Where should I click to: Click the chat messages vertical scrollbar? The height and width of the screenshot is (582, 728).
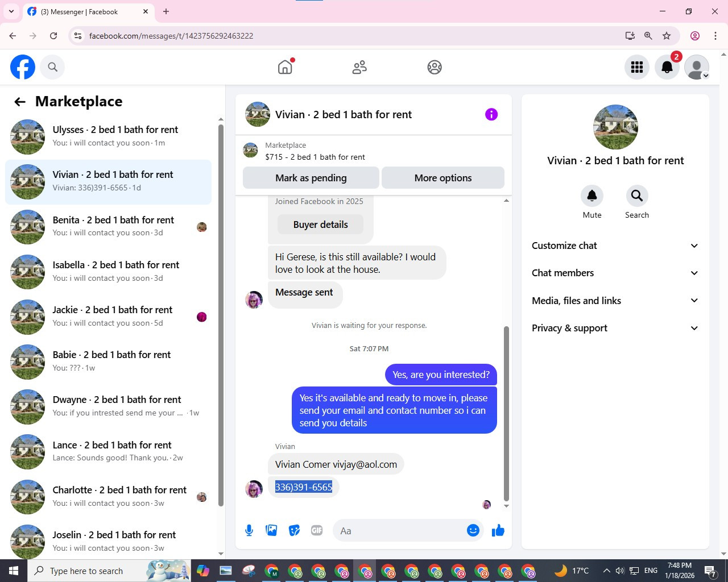pyautogui.click(x=506, y=413)
